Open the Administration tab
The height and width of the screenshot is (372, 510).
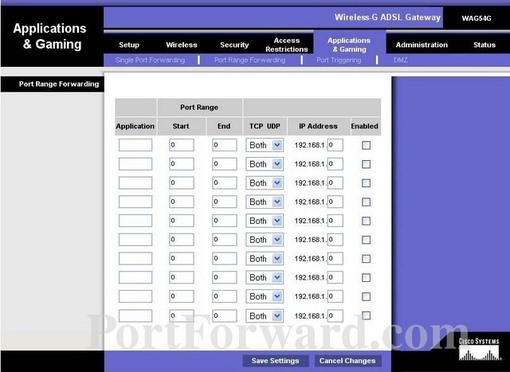[x=422, y=45]
